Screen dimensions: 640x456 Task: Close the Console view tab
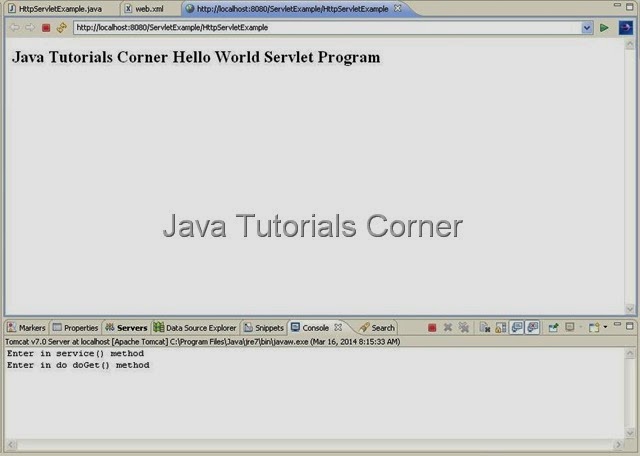338,327
